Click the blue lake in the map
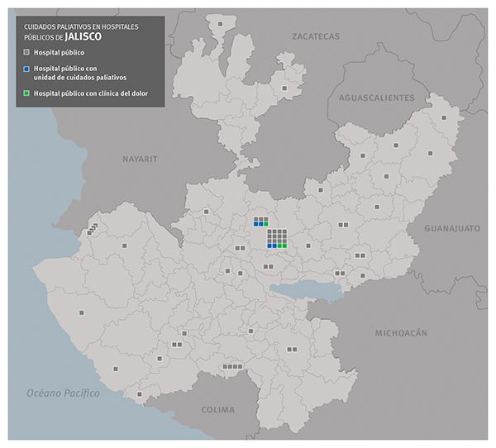Image resolution: width=496 pixels, height=448 pixels. tap(308, 290)
